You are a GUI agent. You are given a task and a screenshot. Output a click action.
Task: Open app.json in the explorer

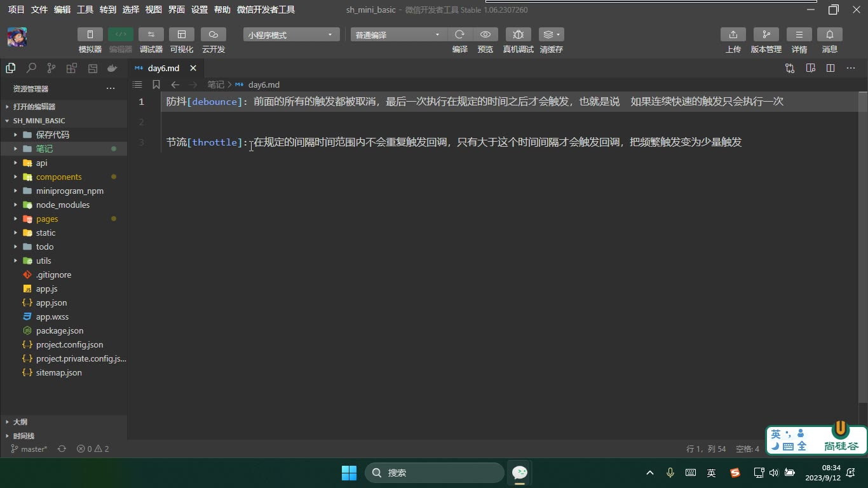64,302
